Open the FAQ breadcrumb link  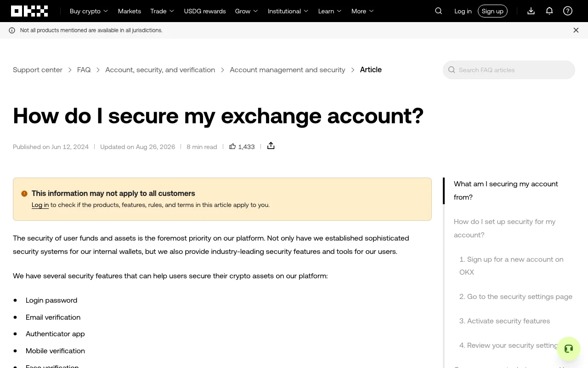pos(84,70)
